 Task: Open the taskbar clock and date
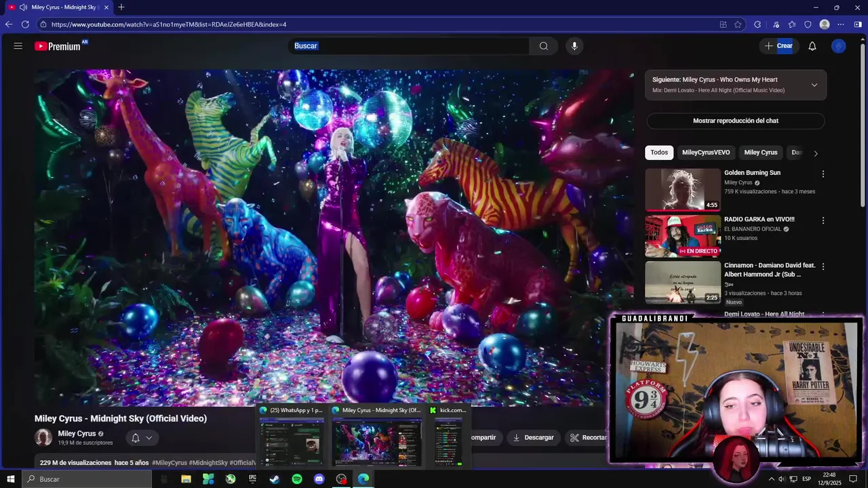tap(829, 479)
